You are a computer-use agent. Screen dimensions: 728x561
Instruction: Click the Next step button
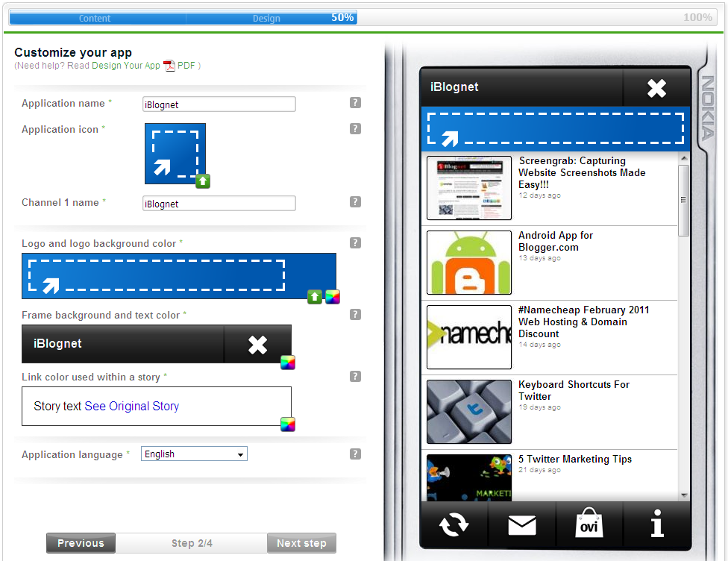click(x=301, y=543)
